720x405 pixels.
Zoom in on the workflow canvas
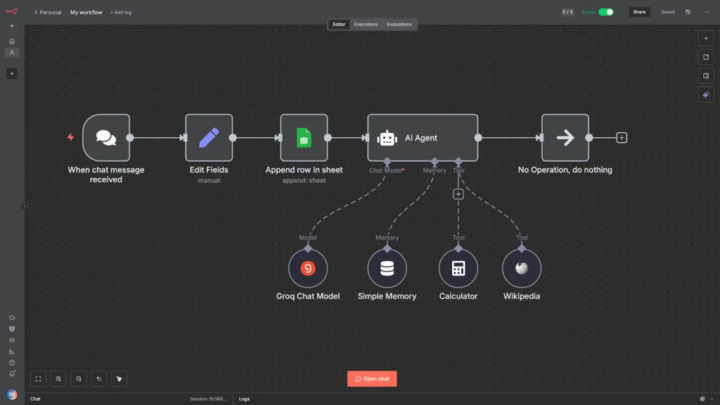coord(59,379)
